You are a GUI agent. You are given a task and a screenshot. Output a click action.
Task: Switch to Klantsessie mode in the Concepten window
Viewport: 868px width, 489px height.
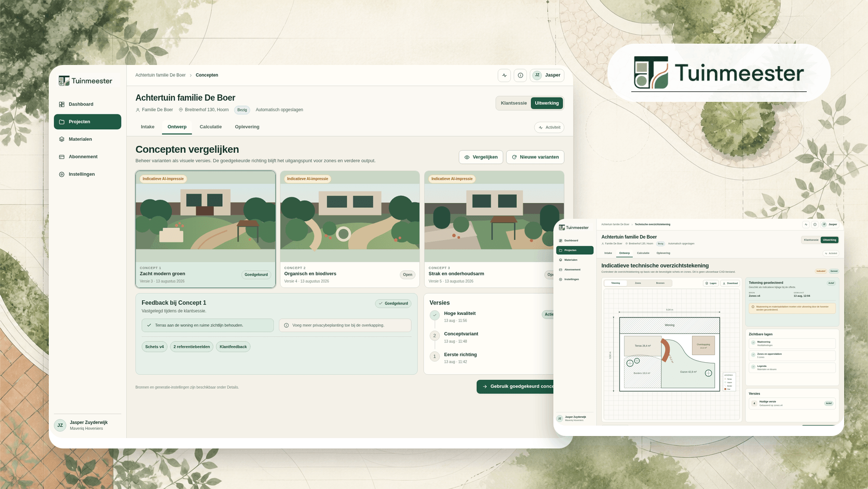(513, 103)
